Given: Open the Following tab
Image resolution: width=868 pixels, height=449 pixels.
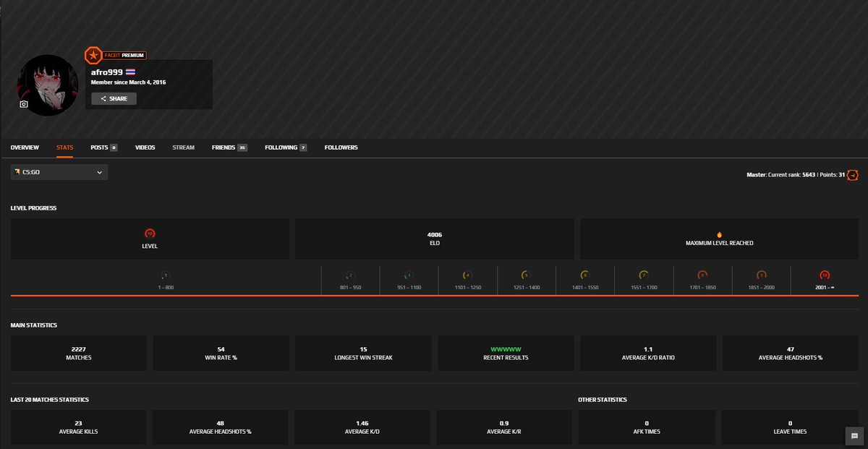Looking at the screenshot, I should (286, 147).
